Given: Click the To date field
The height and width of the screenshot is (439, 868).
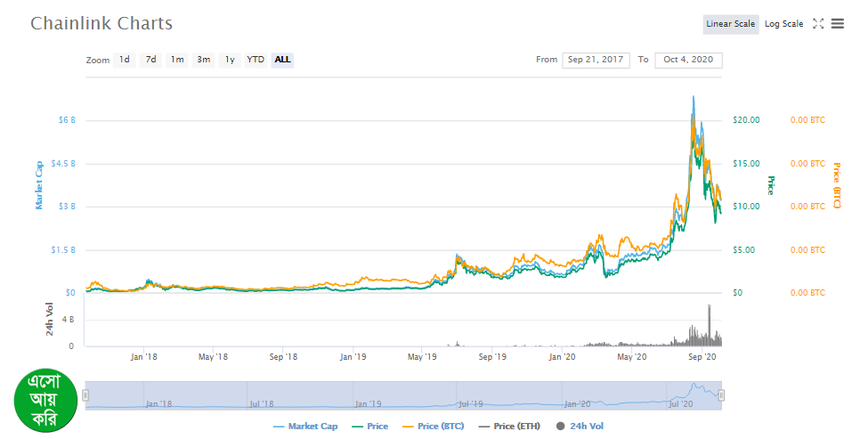Looking at the screenshot, I should pos(688,60).
